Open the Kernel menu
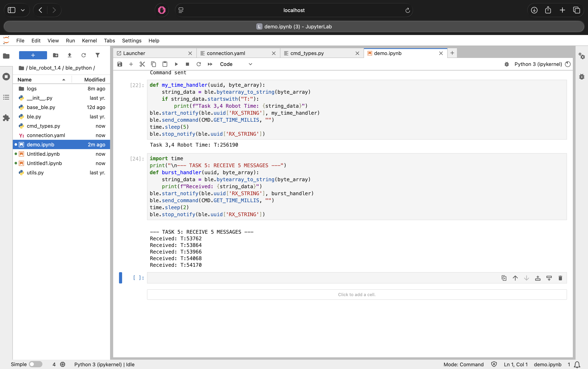 click(x=89, y=40)
